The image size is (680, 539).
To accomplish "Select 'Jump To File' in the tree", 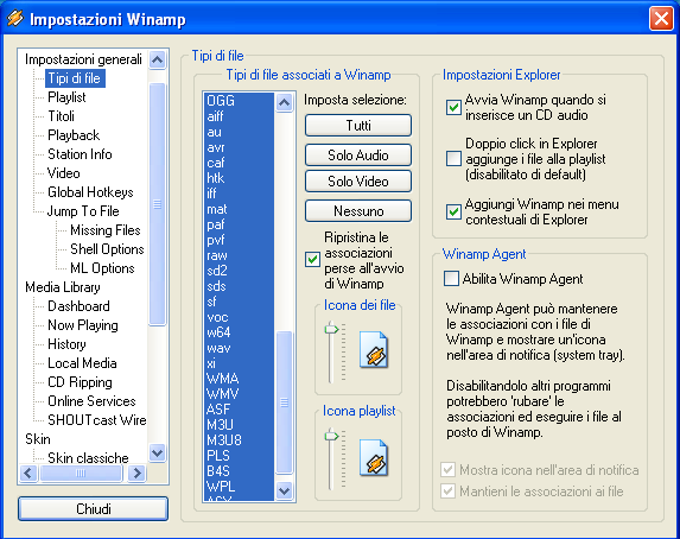I will coord(83,211).
